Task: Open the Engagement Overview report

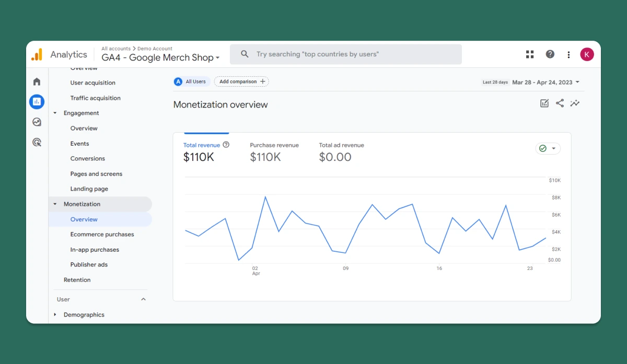Action: (84, 128)
